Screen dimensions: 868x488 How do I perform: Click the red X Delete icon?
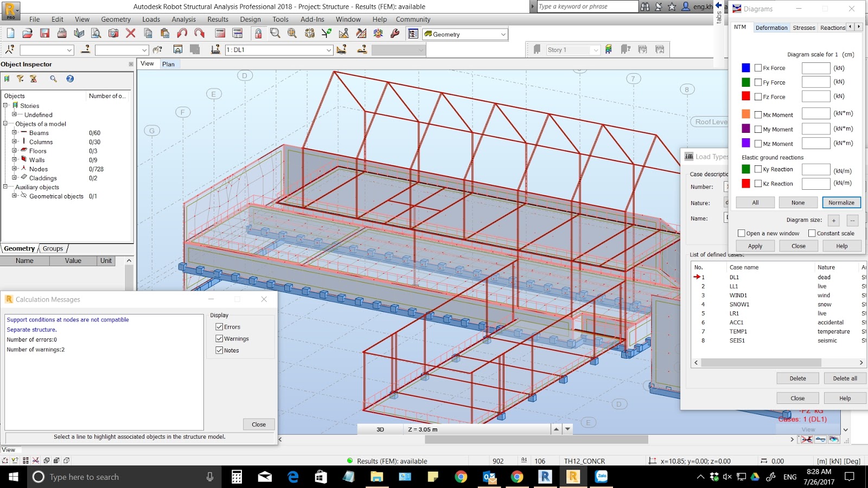[131, 34]
